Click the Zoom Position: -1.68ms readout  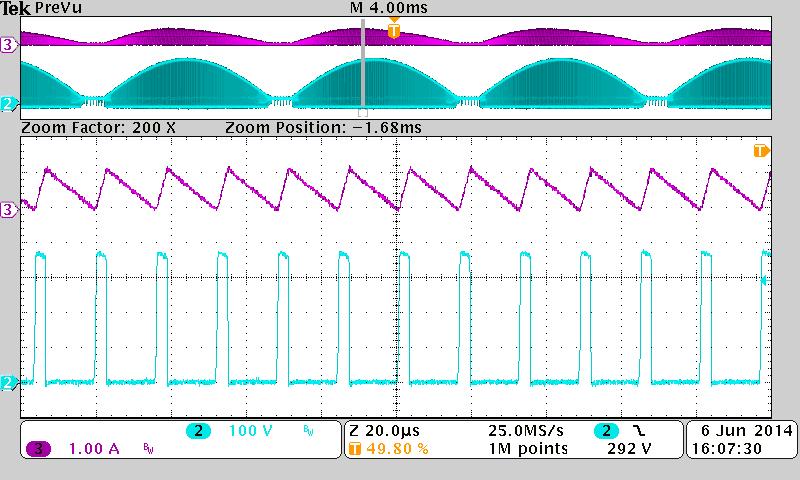point(323,128)
